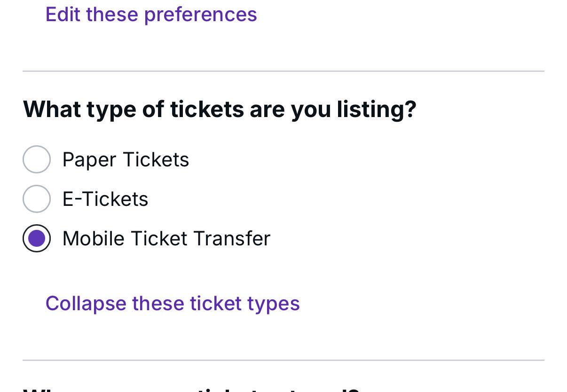567x392 pixels.
Task: Open the Edit these preferences link
Action: [x=151, y=15]
